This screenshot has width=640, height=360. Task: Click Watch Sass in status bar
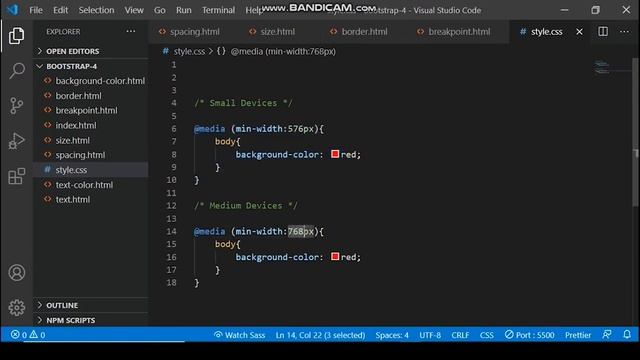point(239,335)
